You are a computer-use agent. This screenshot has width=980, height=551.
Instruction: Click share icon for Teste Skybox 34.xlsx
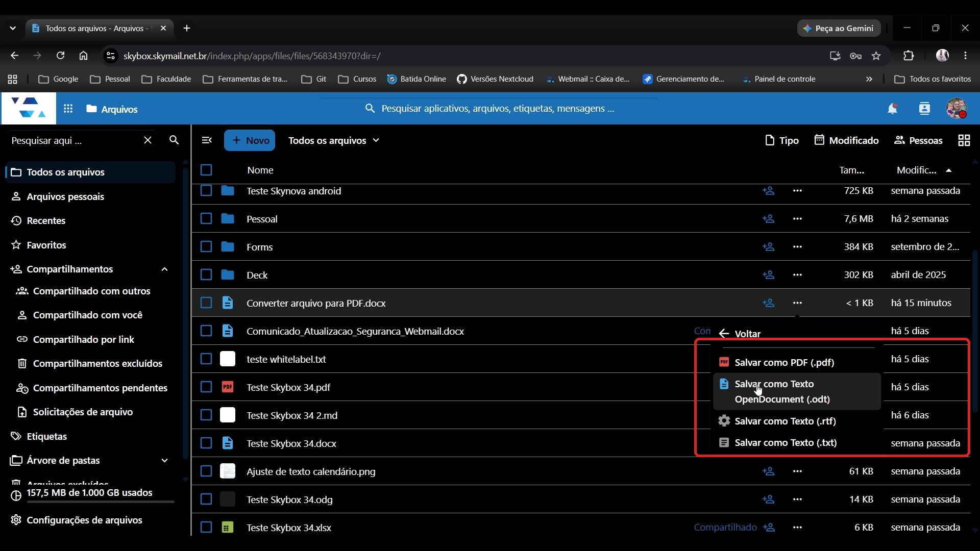click(x=768, y=528)
